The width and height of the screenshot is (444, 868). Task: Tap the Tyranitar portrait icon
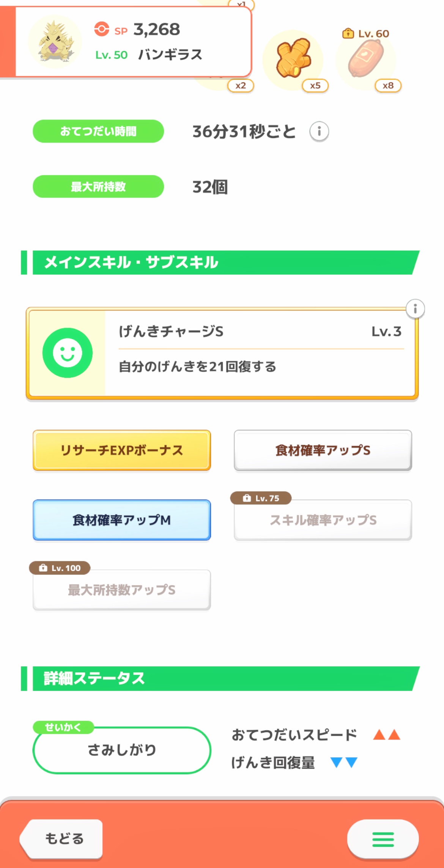point(55,42)
